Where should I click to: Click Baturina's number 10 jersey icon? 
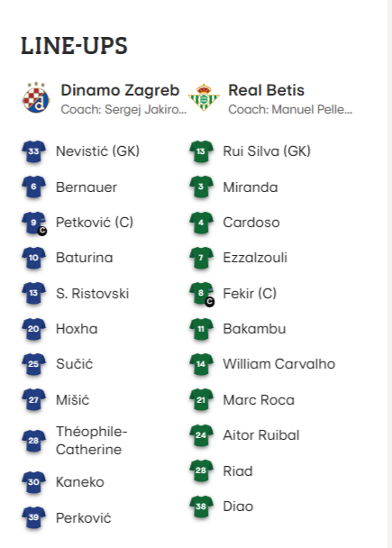click(33, 258)
